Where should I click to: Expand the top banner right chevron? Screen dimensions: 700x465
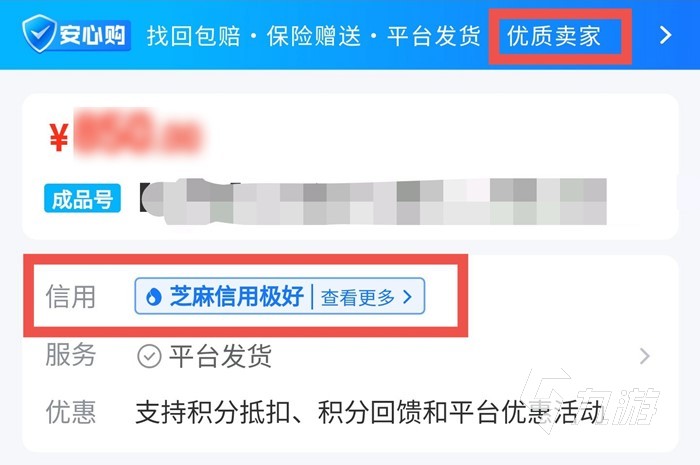coord(665,35)
